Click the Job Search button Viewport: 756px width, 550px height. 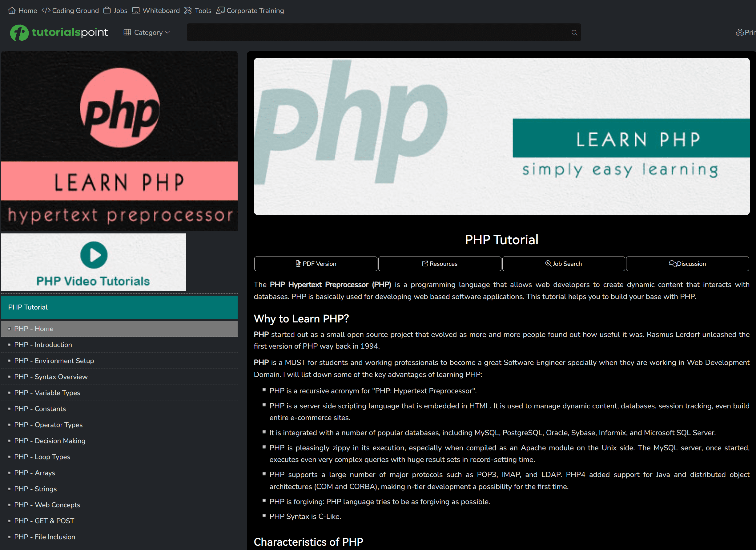click(x=563, y=264)
